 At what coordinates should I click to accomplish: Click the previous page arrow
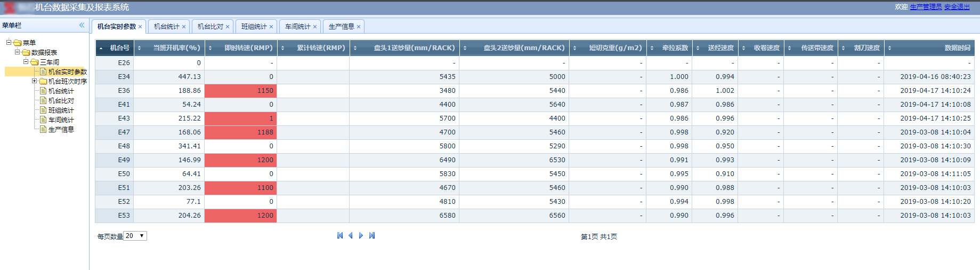(351, 236)
